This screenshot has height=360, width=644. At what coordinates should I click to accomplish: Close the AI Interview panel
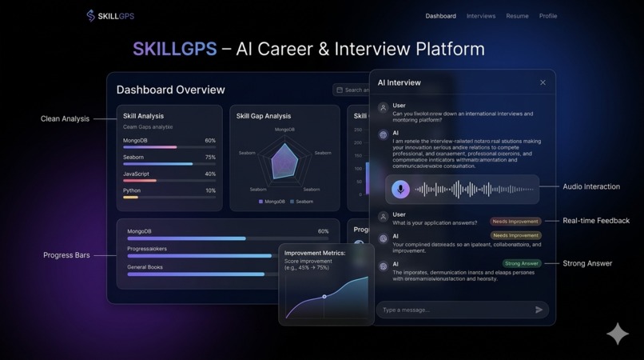(x=543, y=82)
